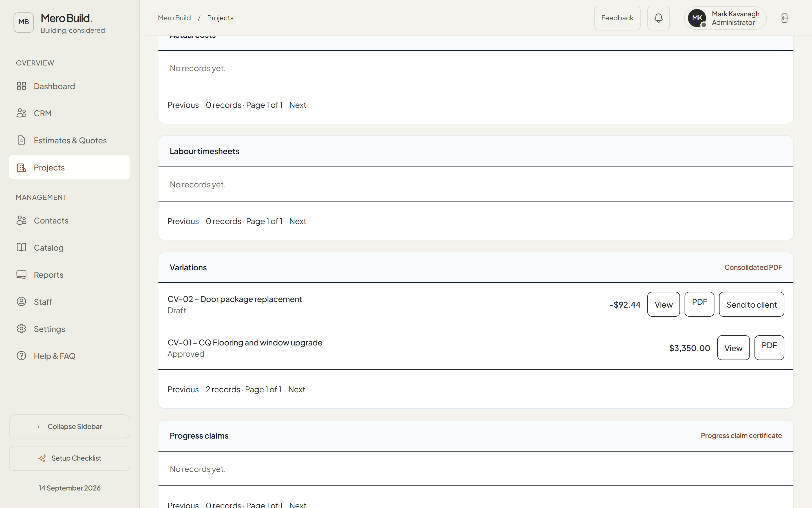Click the Catalog book icon

click(21, 248)
